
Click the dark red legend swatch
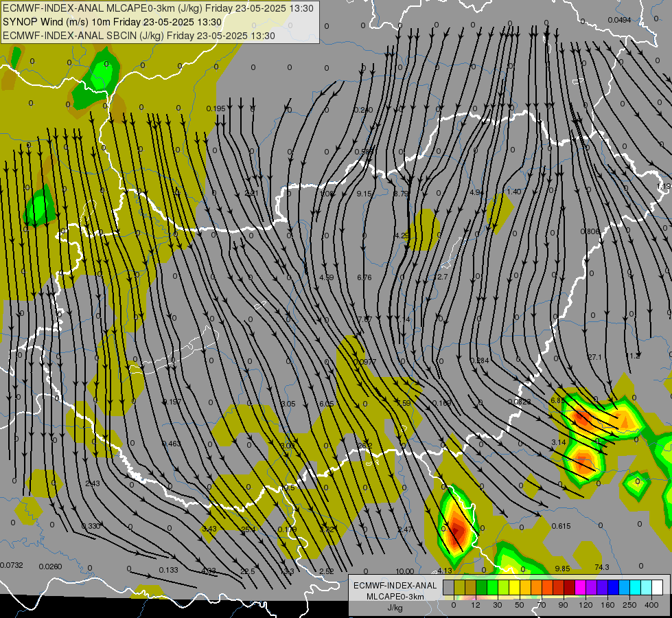tap(570, 588)
